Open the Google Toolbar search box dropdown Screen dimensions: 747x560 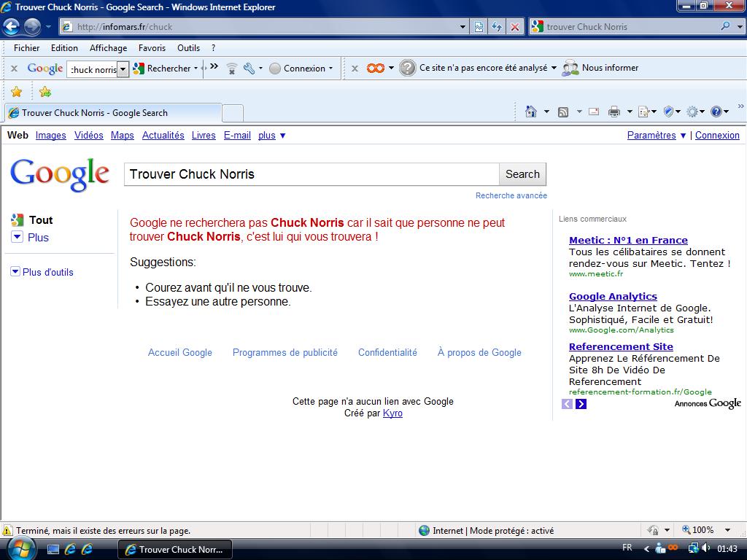click(x=123, y=69)
